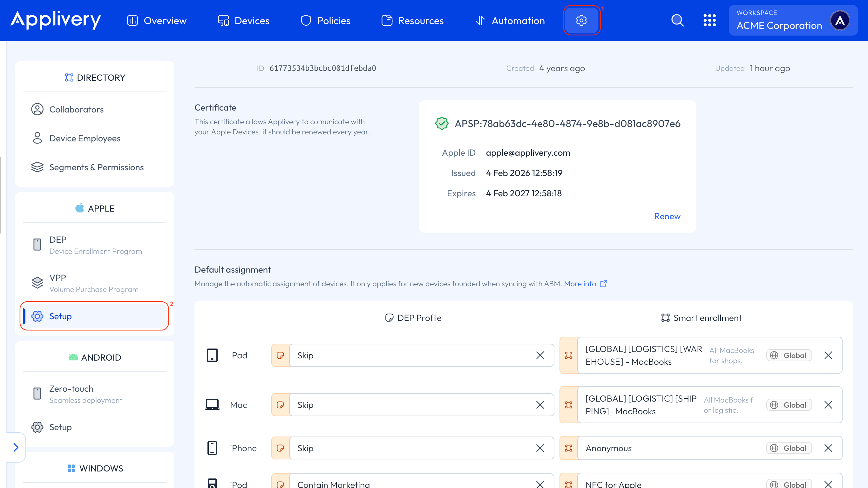Click the external link icon beside More info

(x=604, y=283)
